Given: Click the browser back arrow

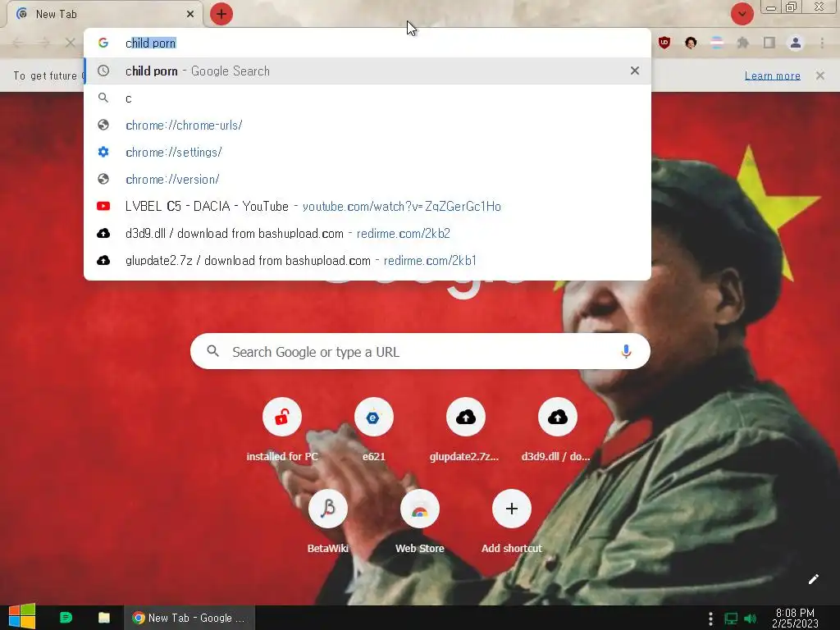Looking at the screenshot, I should 18,43.
